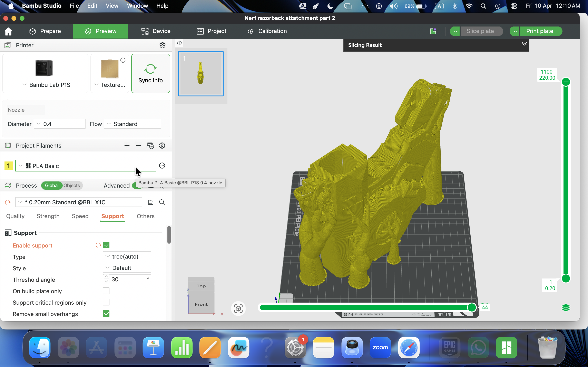This screenshot has height=367, width=588.
Task: Click the home icon
Action: [8, 31]
